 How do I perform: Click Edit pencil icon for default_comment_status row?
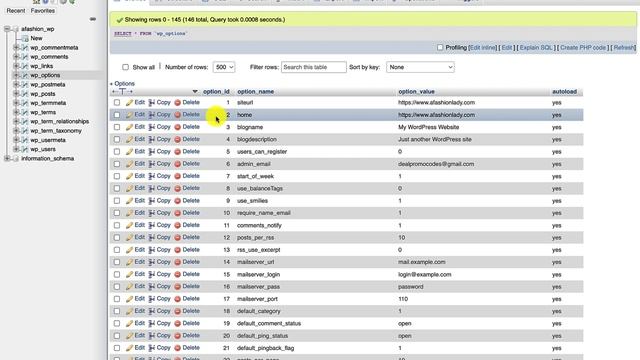tap(129, 323)
